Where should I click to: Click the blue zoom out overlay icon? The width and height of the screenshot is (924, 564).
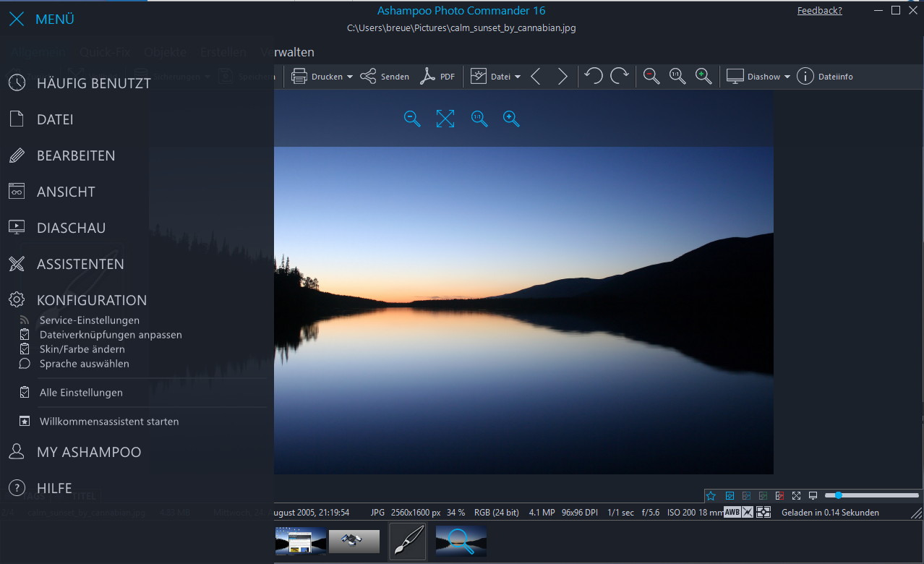(412, 119)
